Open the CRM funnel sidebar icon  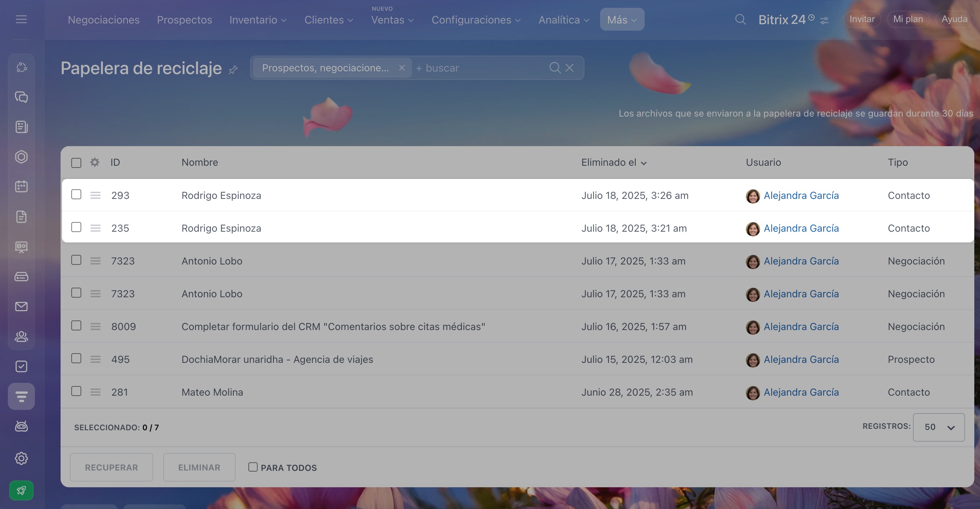(x=21, y=396)
